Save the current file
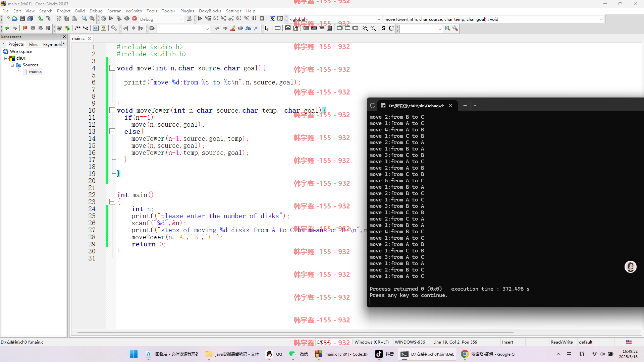The width and height of the screenshot is (644, 362). click(22, 19)
